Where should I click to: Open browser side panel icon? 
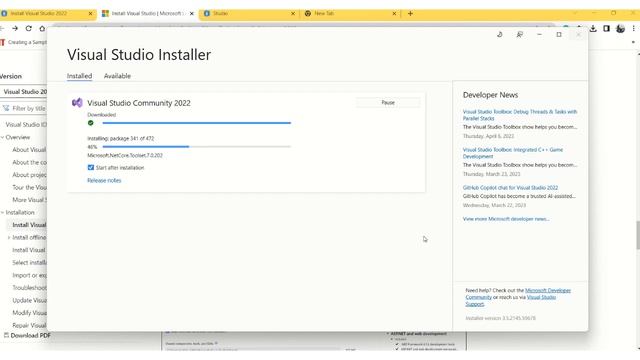(x=607, y=29)
